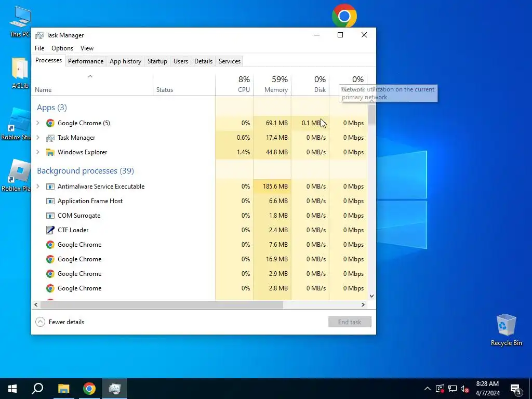Click the muted volume tray icon
This screenshot has width=532, height=399.
465,389
